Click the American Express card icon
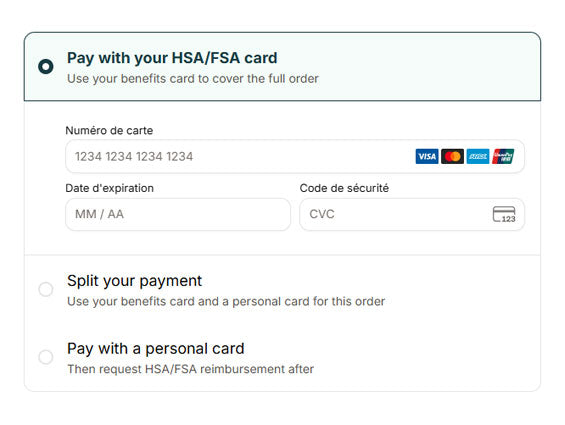 pyautogui.click(x=478, y=156)
